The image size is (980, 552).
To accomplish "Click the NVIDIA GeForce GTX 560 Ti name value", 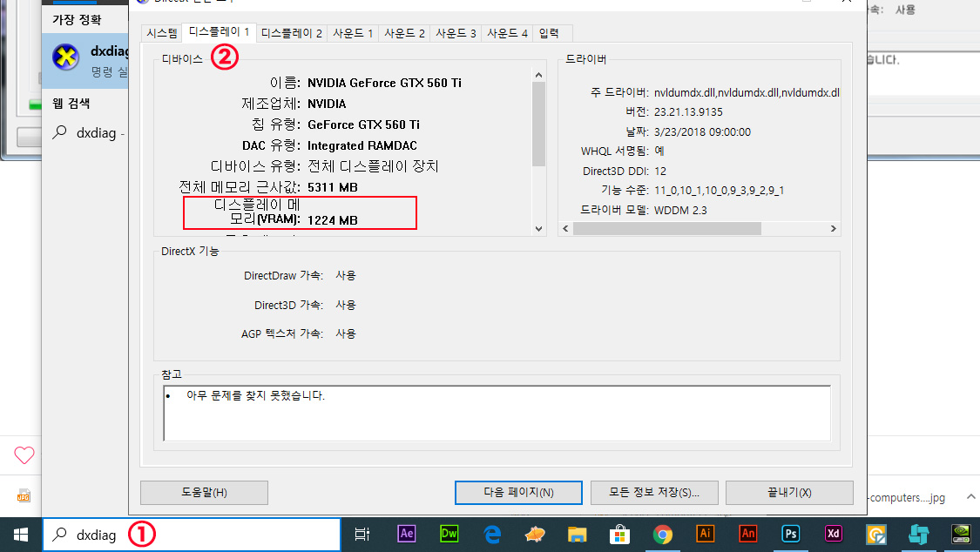I will click(384, 83).
